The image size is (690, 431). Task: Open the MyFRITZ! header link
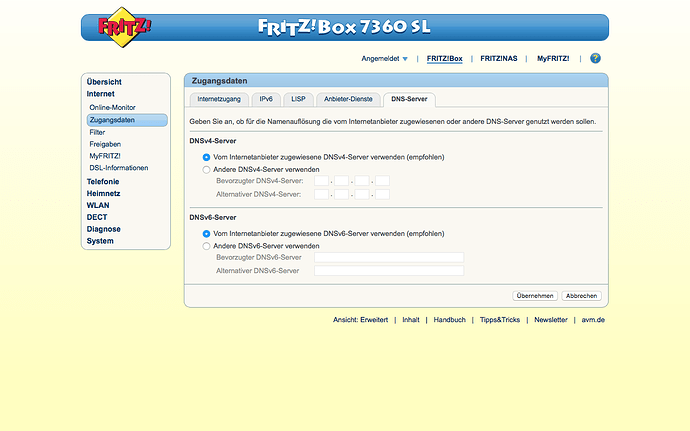[x=553, y=59]
